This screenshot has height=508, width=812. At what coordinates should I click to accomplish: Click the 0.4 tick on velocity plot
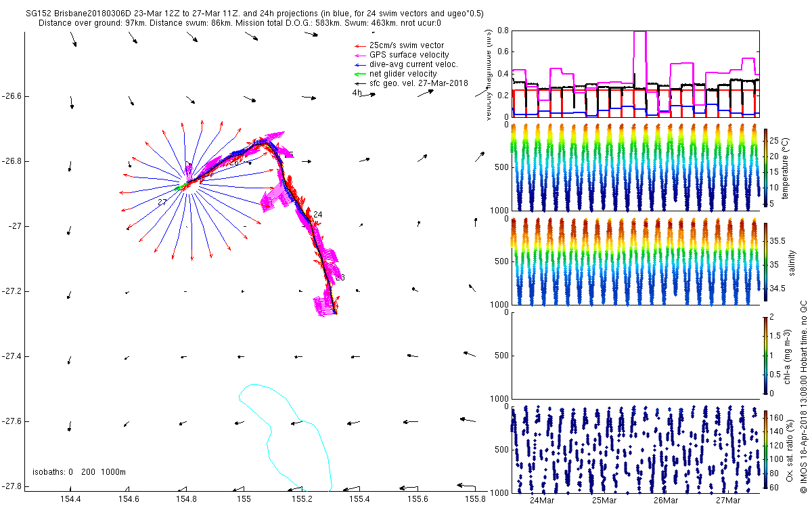501,74
